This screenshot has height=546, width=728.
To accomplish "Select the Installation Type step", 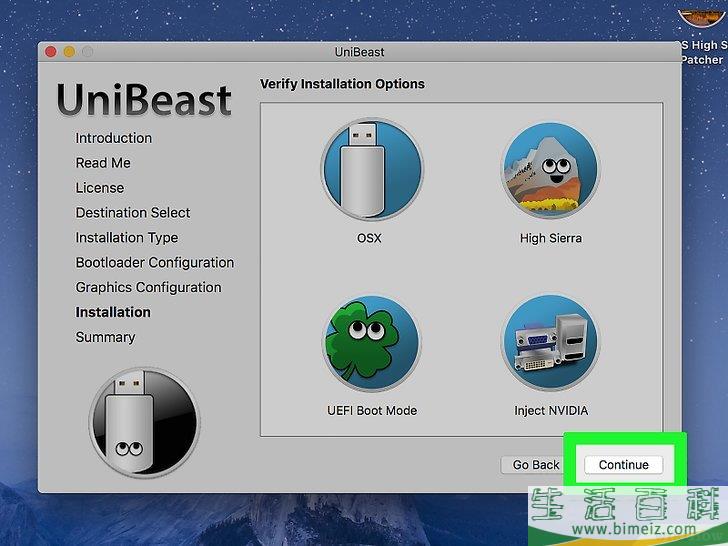I will tap(127, 238).
